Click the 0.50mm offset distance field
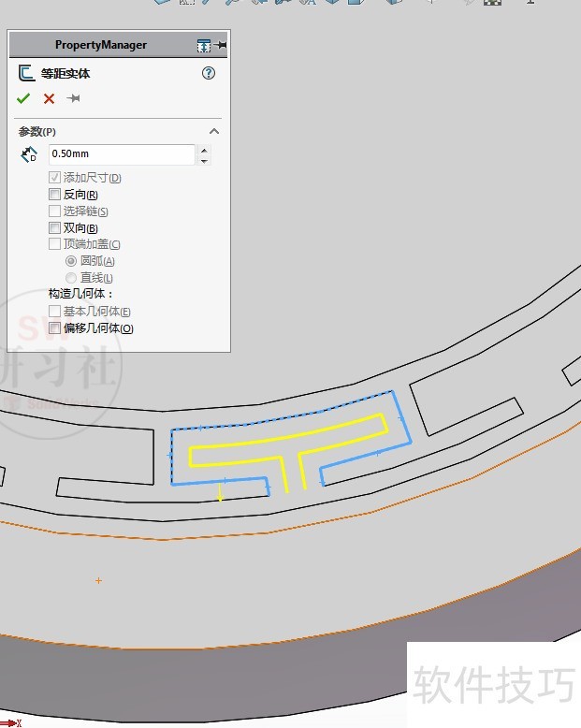The image size is (581, 728). point(122,154)
